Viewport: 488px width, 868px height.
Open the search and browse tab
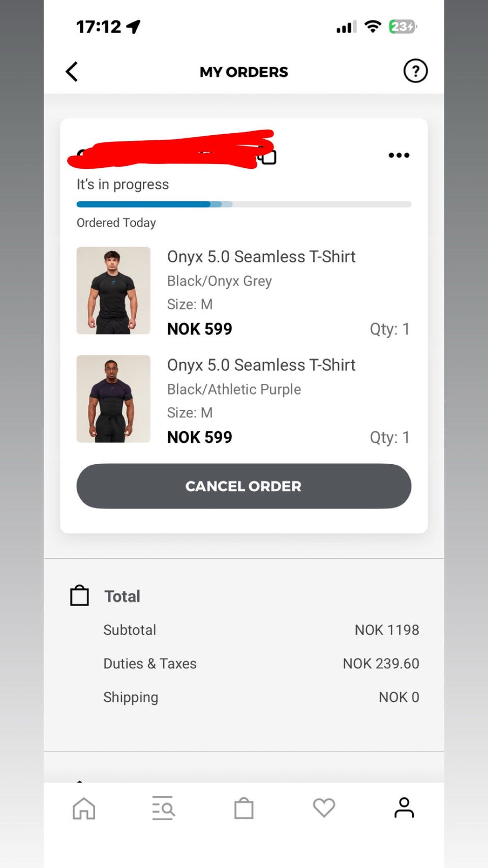point(164,807)
